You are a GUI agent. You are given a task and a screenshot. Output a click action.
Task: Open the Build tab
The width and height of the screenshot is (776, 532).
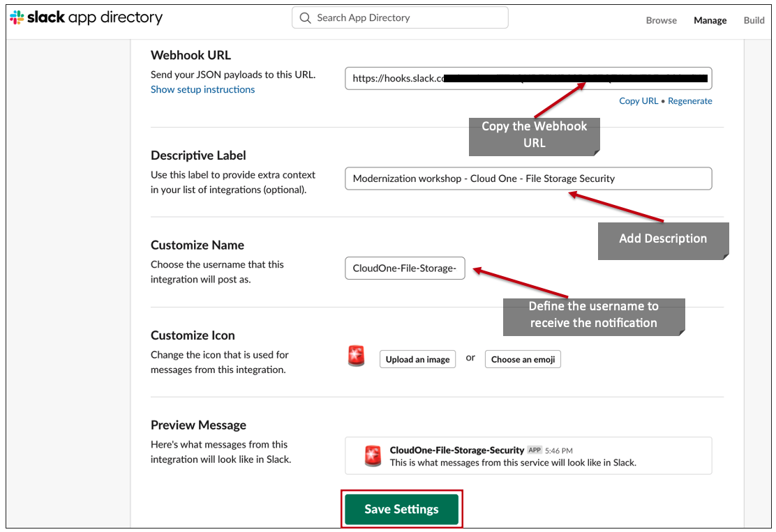(x=754, y=20)
